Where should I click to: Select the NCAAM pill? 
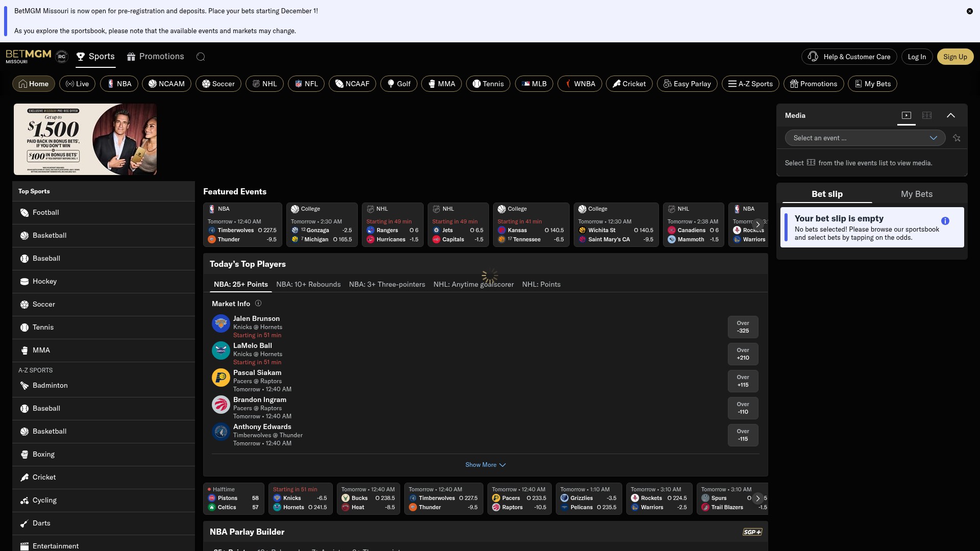pyautogui.click(x=166, y=84)
